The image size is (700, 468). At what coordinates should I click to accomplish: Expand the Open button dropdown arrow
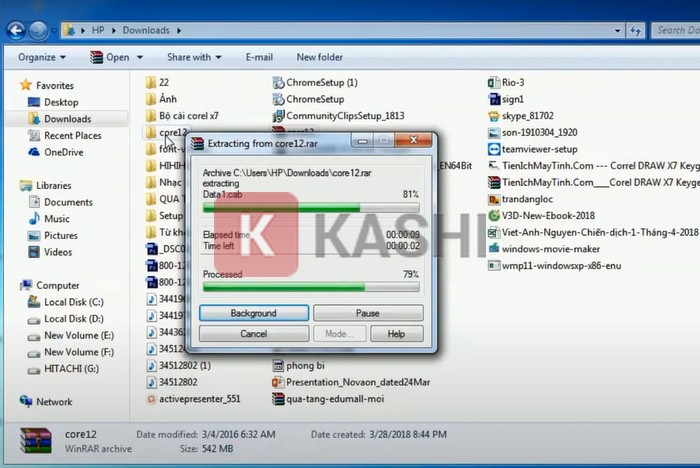click(140, 57)
